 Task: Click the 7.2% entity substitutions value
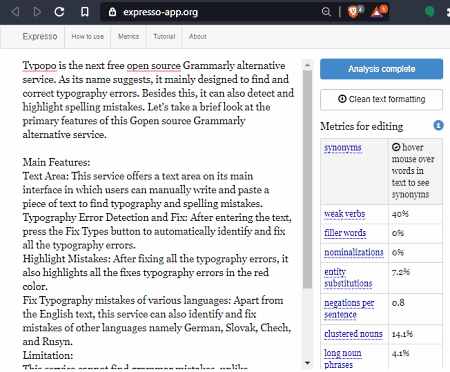coord(401,272)
